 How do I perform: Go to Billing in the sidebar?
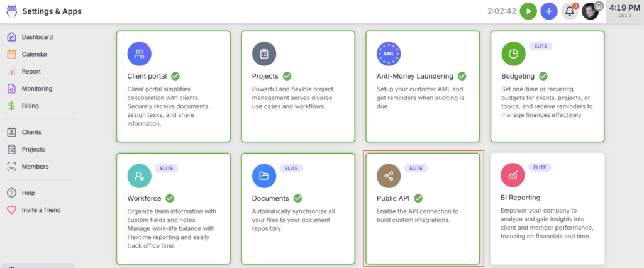(30, 106)
